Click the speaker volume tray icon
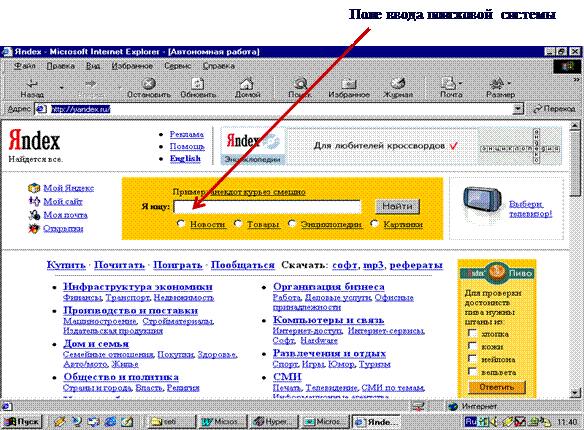Image resolution: width=584 pixels, height=430 pixels. tap(494, 422)
